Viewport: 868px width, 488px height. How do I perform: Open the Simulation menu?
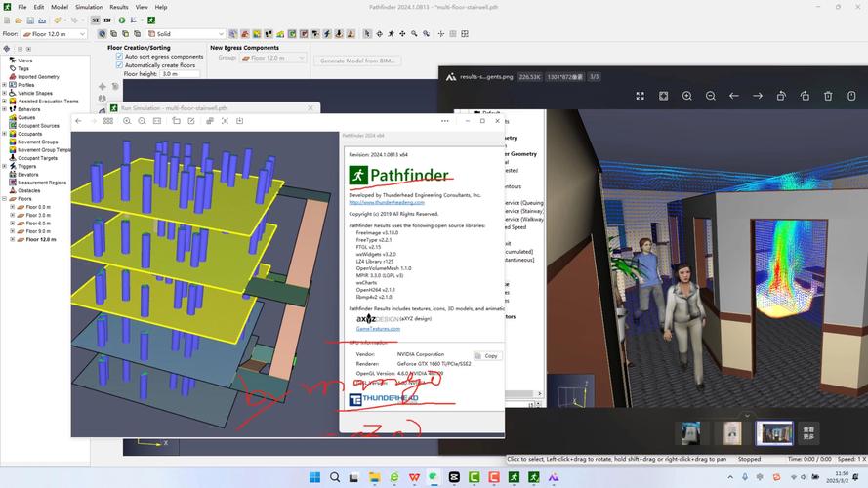89,7
